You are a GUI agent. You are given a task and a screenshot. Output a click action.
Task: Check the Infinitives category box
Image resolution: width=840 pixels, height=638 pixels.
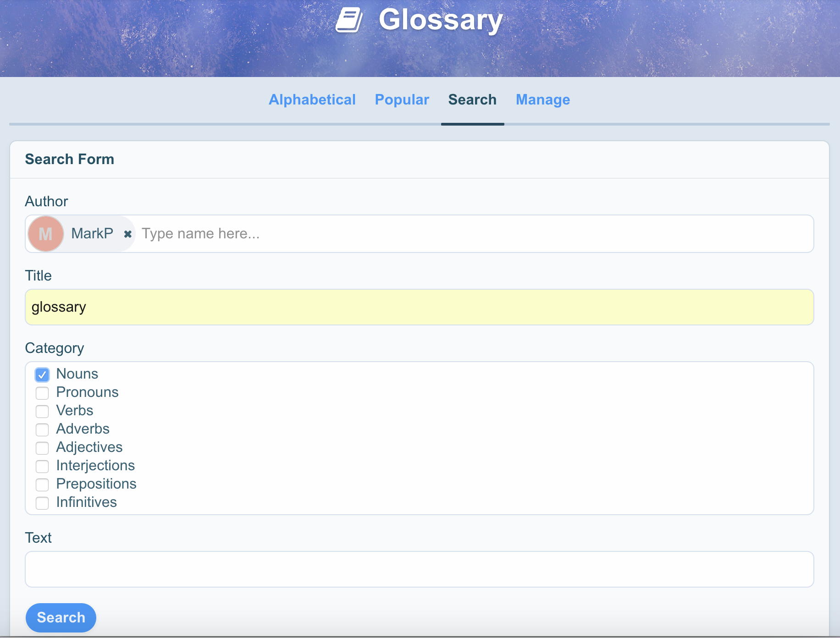coord(42,503)
